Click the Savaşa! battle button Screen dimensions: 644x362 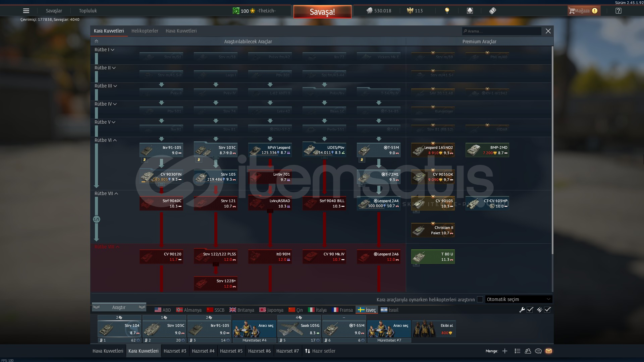(x=322, y=12)
